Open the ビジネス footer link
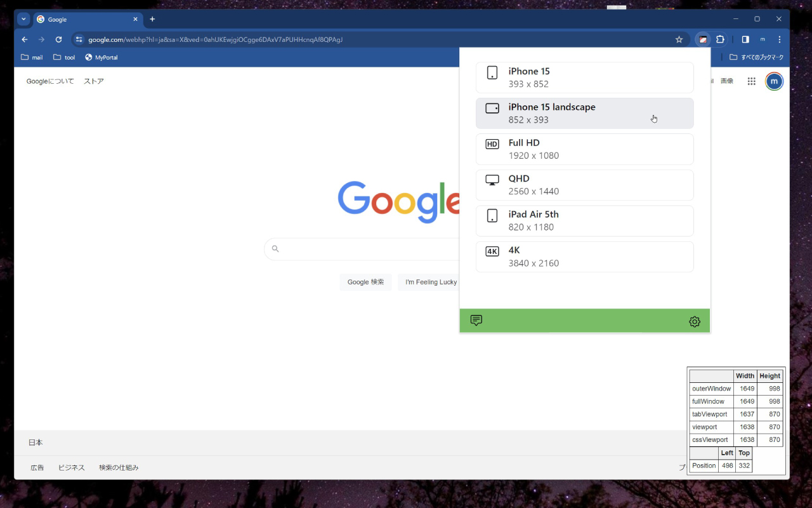Image resolution: width=812 pixels, height=508 pixels. 72,467
